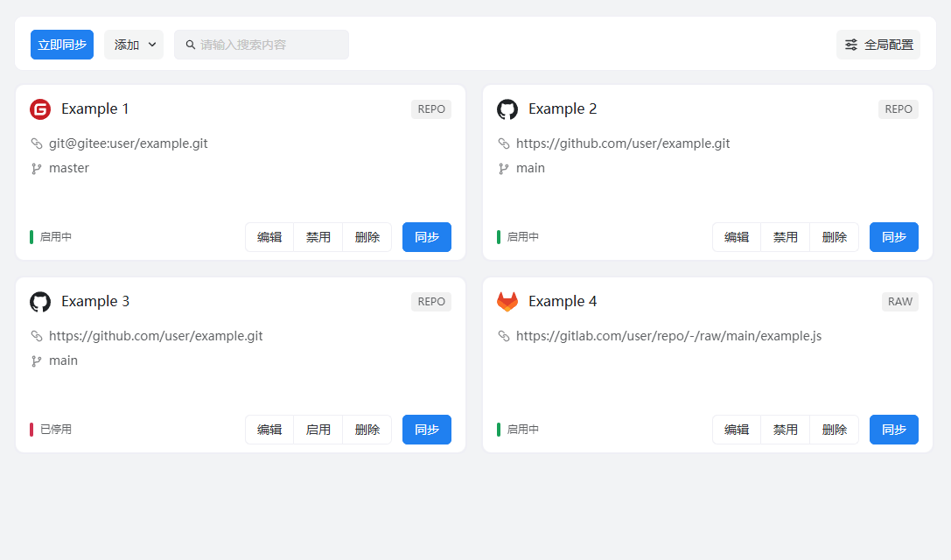Click the sliders icon in 全局配置

851,45
